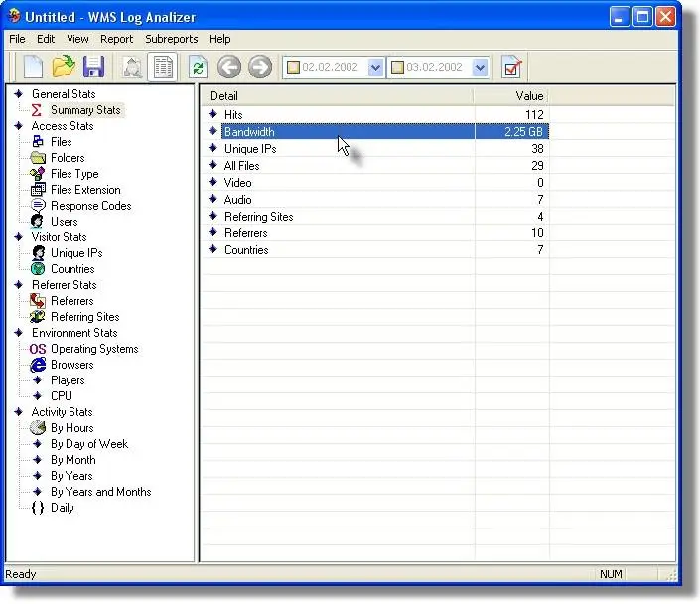This screenshot has width=700, height=604.
Task: Click the Folders tree icon
Action: (x=38, y=158)
